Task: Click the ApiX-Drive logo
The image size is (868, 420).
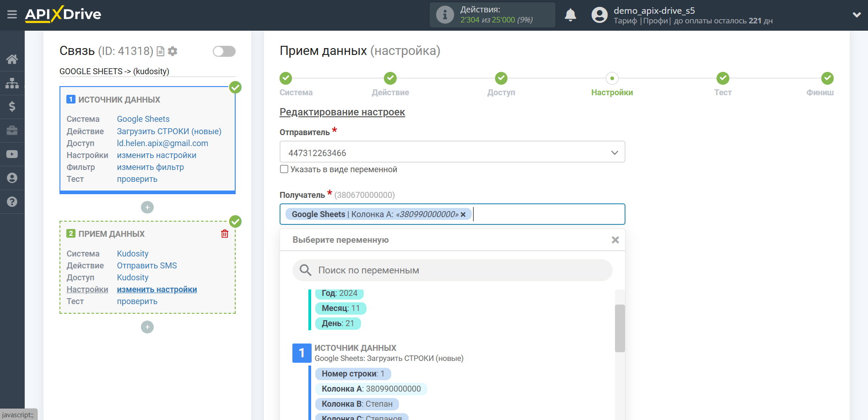Action: click(63, 14)
